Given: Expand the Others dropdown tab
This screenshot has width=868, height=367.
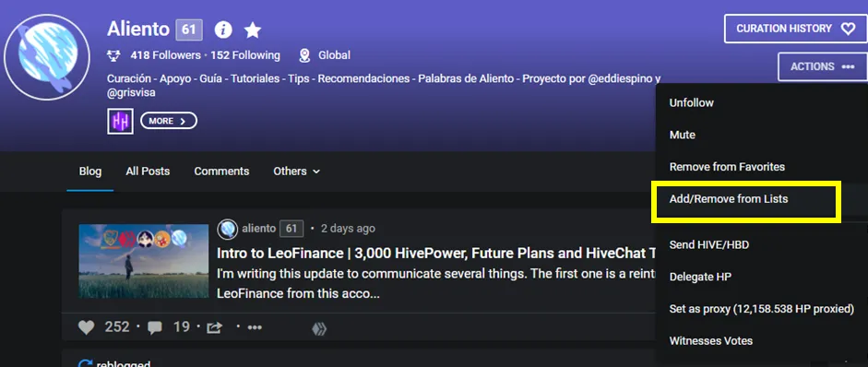Looking at the screenshot, I should (x=297, y=172).
